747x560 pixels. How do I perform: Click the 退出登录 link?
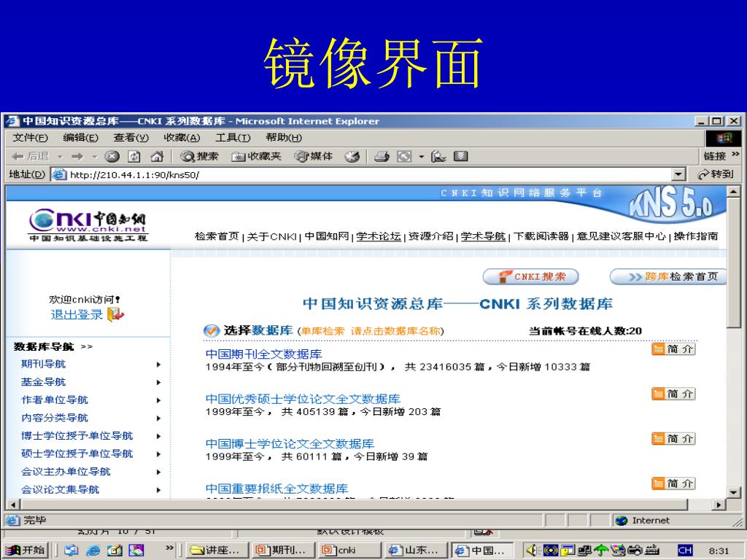(77, 314)
